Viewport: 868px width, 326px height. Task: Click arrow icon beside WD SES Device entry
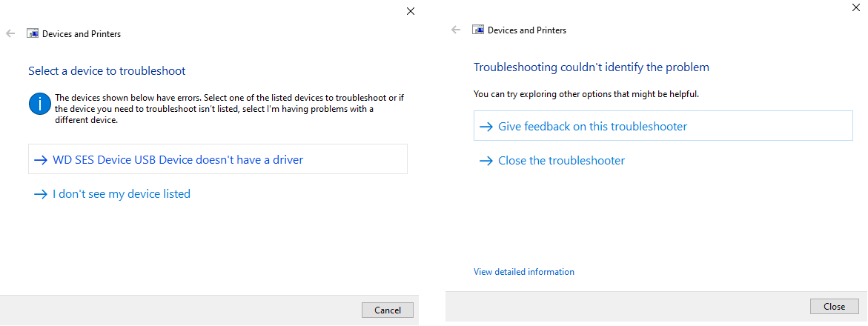(x=41, y=160)
